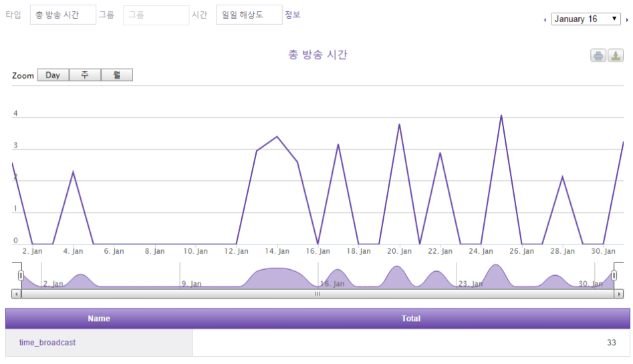
Task: Select the Day zoom button
Action: pos(53,75)
